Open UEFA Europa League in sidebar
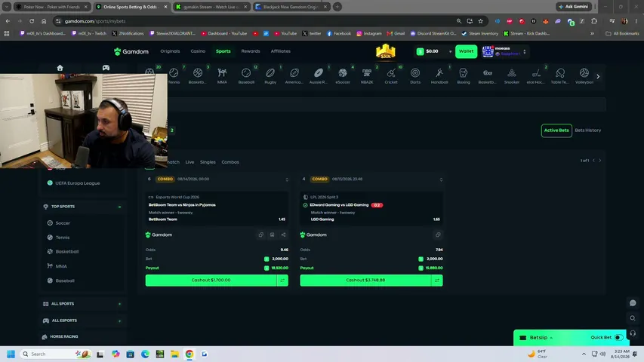Screen dimensions: 644x362 pos(78,183)
